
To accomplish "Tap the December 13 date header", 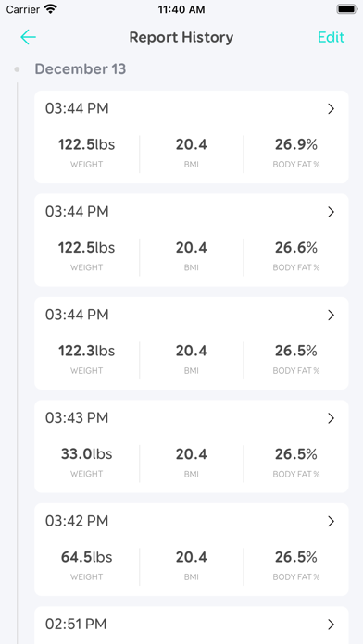I will 81,69.
